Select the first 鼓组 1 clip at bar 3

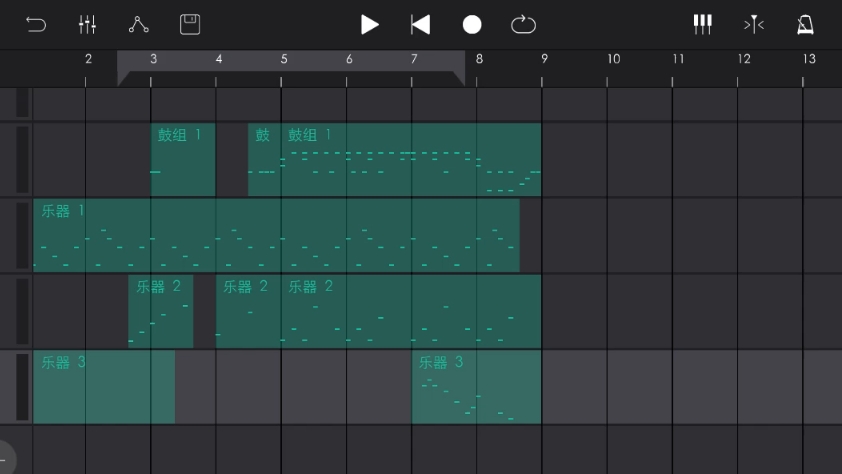tap(183, 159)
